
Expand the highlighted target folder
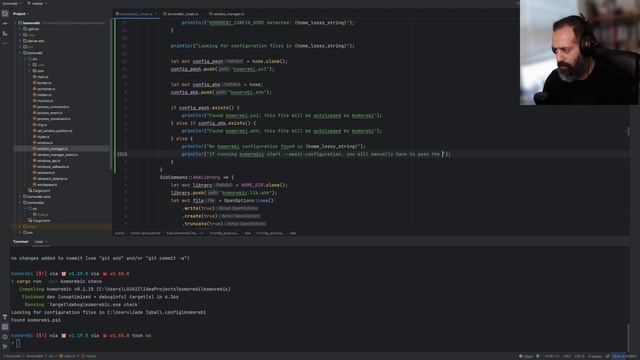(x=20, y=227)
